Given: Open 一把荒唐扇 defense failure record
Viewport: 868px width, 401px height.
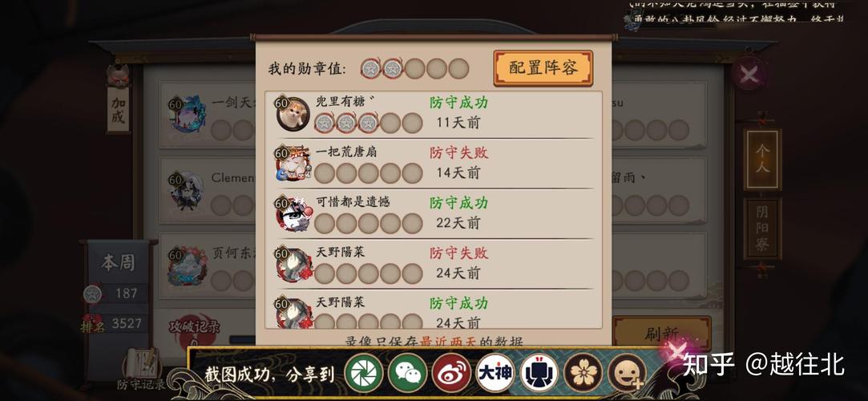Looking at the screenshot, I should (x=434, y=164).
